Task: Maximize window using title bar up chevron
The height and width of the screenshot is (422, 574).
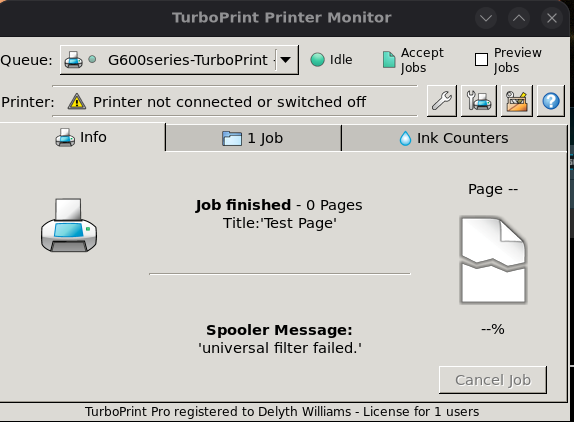Action: click(x=519, y=18)
